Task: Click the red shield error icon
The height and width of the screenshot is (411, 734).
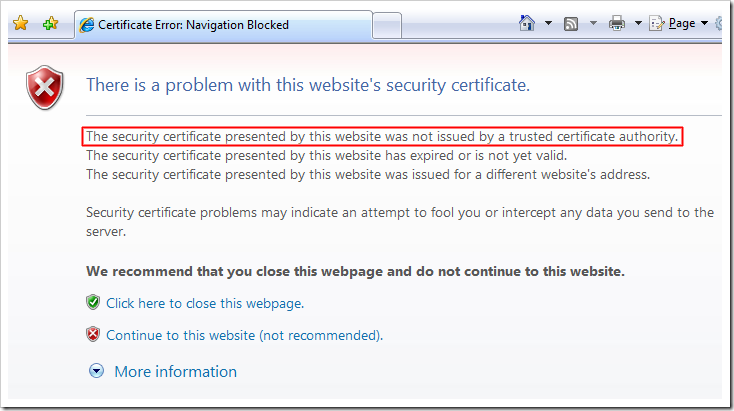Action: (x=44, y=90)
